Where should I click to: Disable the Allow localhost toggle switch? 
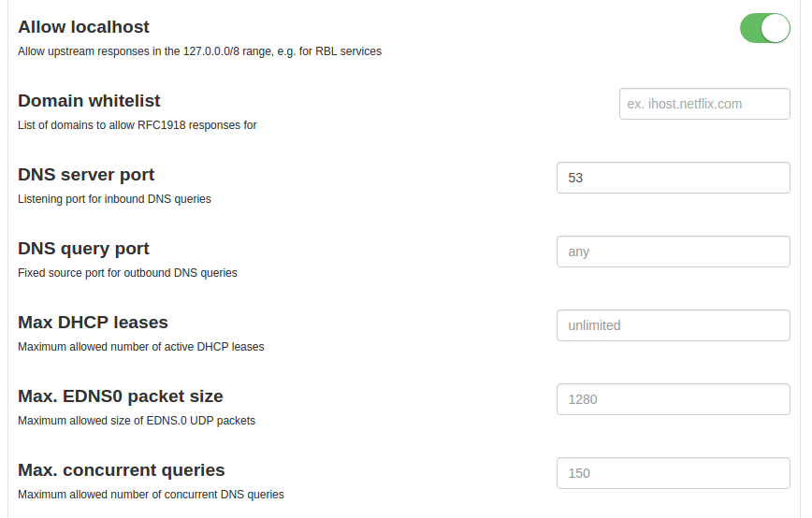tap(764, 28)
